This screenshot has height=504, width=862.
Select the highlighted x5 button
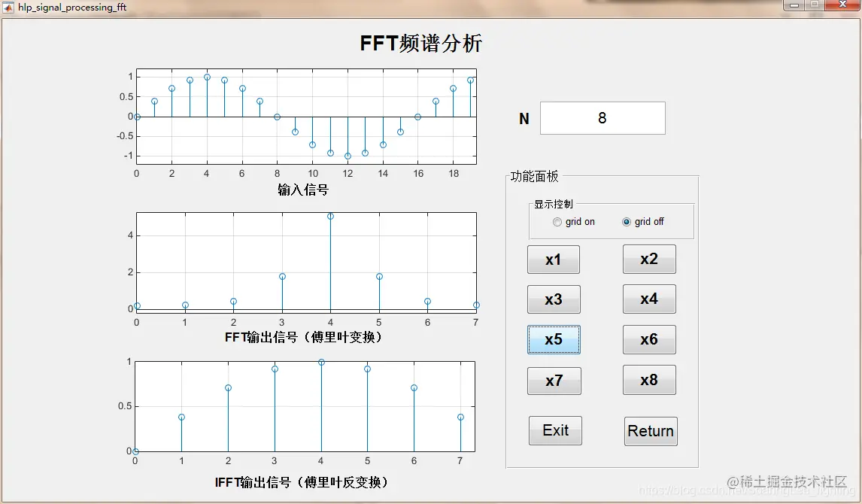coord(554,340)
